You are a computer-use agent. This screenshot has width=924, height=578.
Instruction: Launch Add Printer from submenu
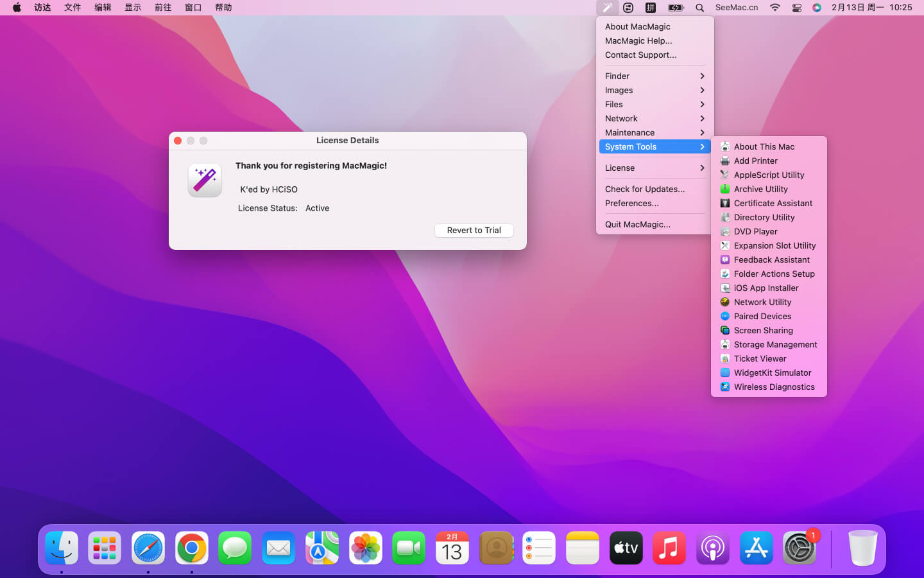coord(769,161)
